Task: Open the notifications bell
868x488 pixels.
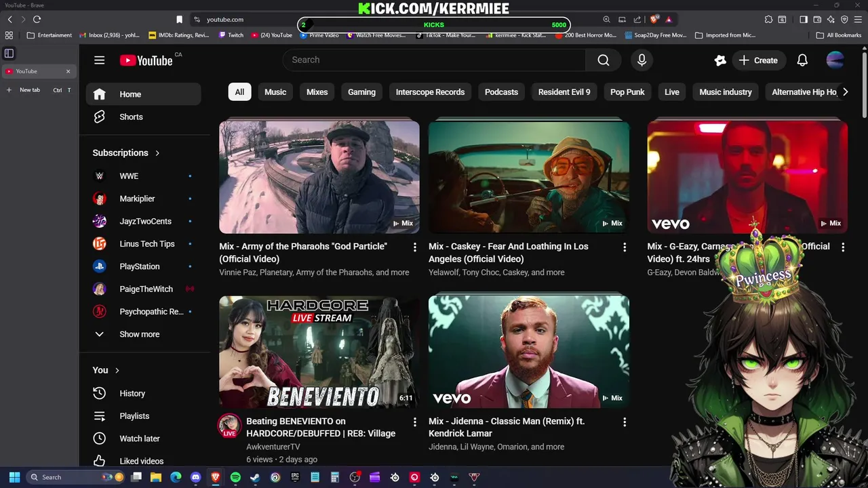Action: [802, 60]
